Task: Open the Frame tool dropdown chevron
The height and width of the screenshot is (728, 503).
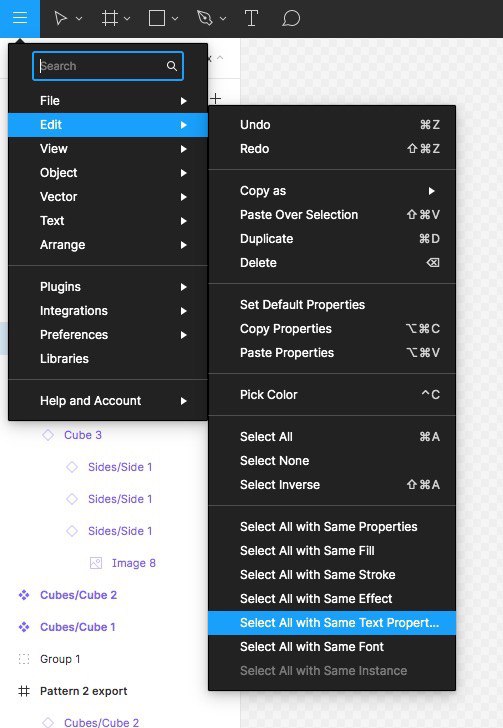Action: click(127, 19)
